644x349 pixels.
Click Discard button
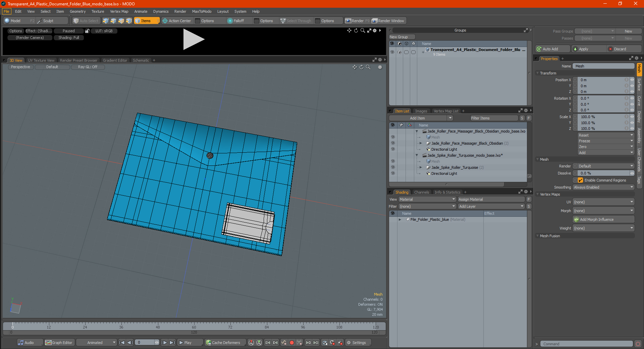pos(624,49)
